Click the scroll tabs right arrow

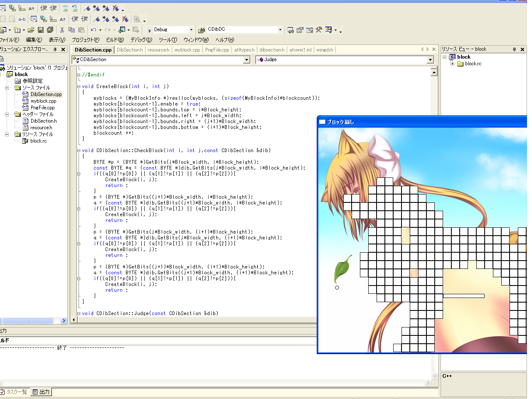pos(428,49)
